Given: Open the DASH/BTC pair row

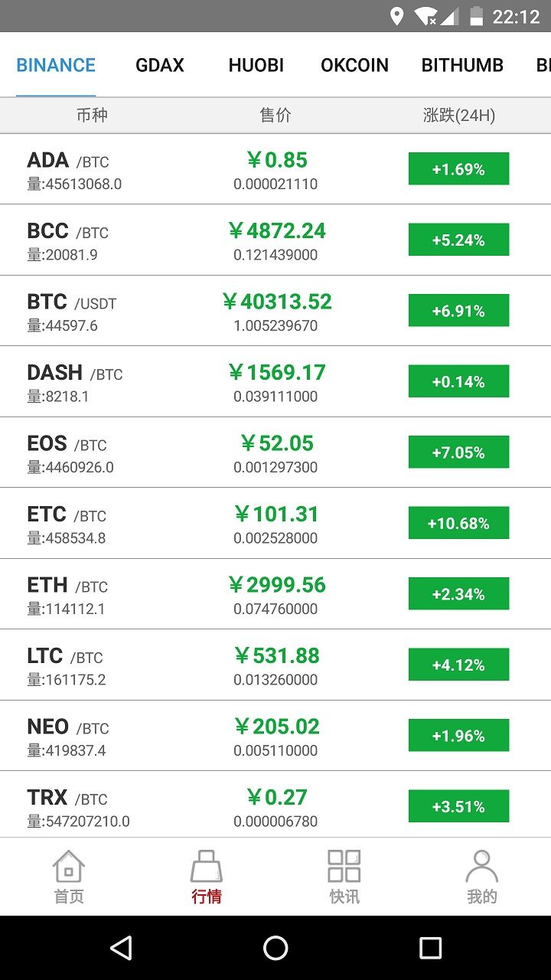Looking at the screenshot, I should point(275,382).
